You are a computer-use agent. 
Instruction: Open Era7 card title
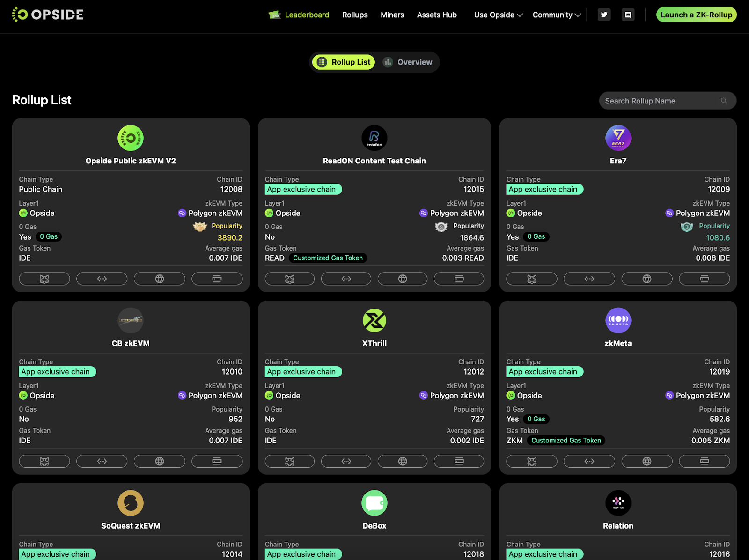[x=618, y=161]
